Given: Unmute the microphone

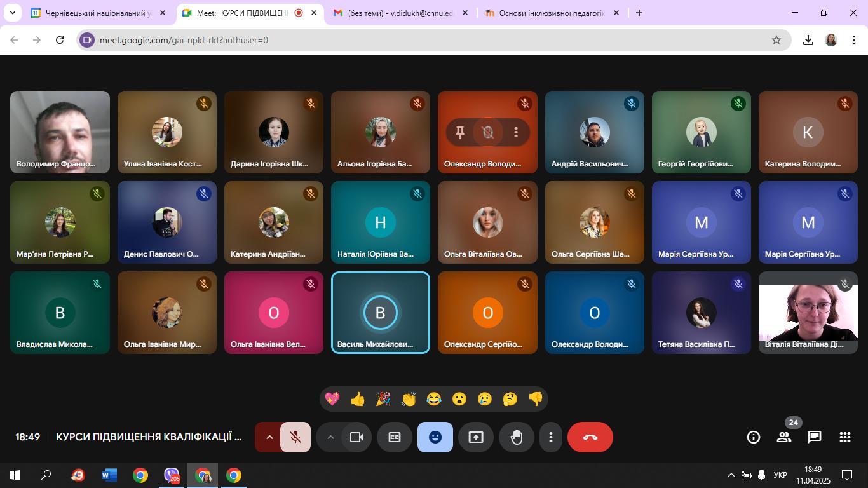Looking at the screenshot, I should tap(295, 437).
